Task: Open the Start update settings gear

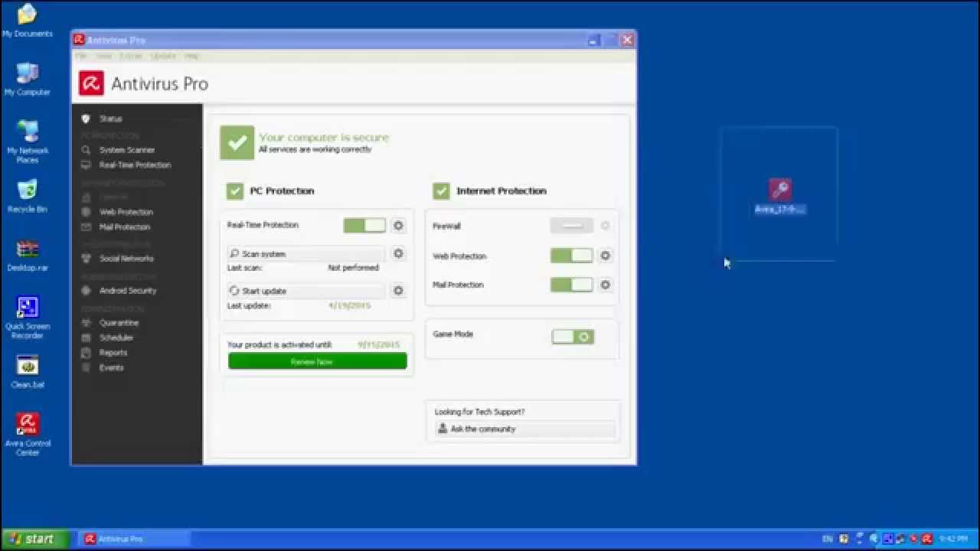Action: click(x=398, y=291)
